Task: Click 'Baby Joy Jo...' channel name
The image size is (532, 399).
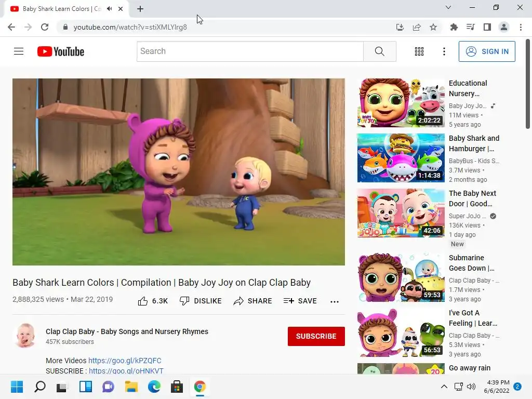Action: click(468, 106)
